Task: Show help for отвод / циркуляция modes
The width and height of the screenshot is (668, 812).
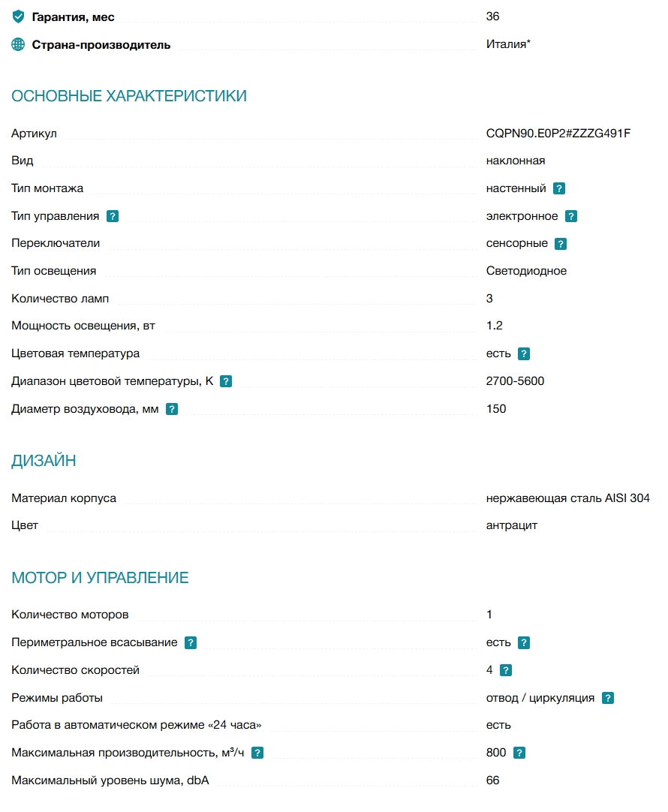Action: (x=607, y=698)
